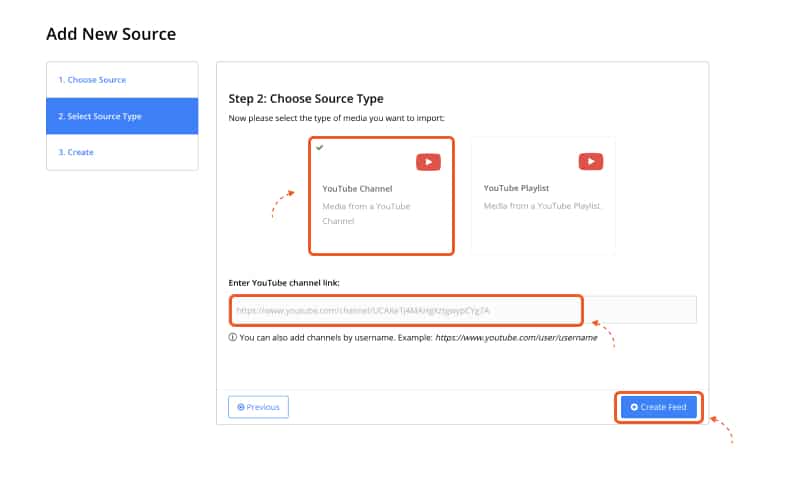The width and height of the screenshot is (800, 500).
Task: Click the YouTube Channel card title text
Action: pyautogui.click(x=357, y=189)
